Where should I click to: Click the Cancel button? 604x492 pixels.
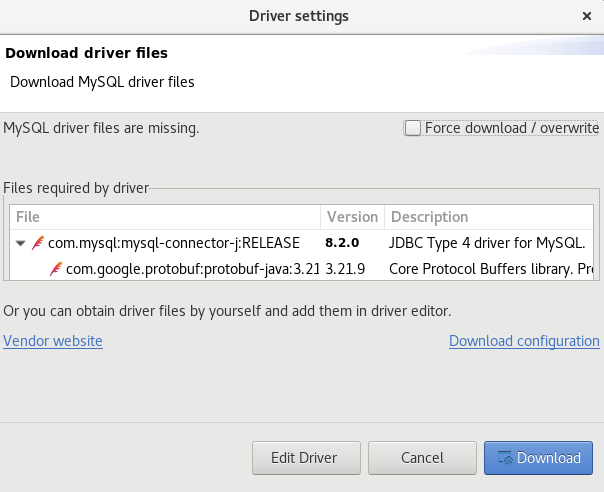click(x=422, y=458)
